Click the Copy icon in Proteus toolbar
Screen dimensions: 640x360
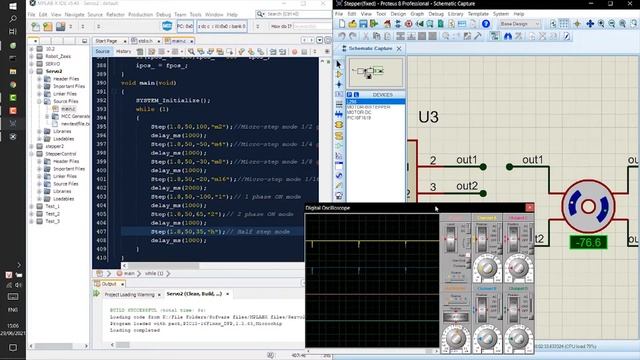click(x=376, y=36)
